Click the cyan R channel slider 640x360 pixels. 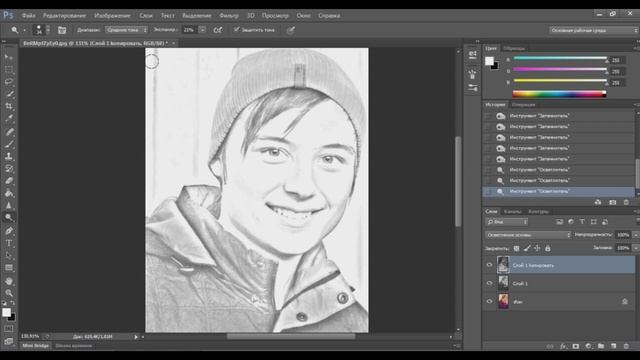(x=560, y=58)
